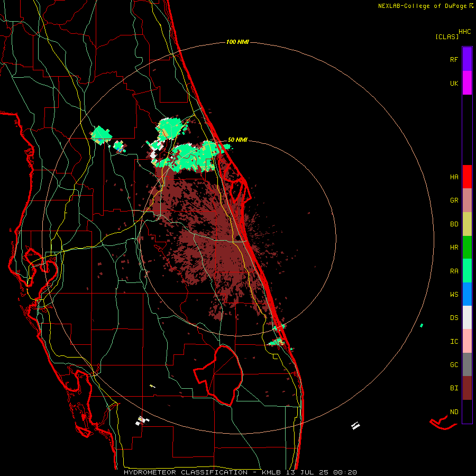Click the RA legend label
Viewport: 476px width, 476px height.
click(454, 271)
